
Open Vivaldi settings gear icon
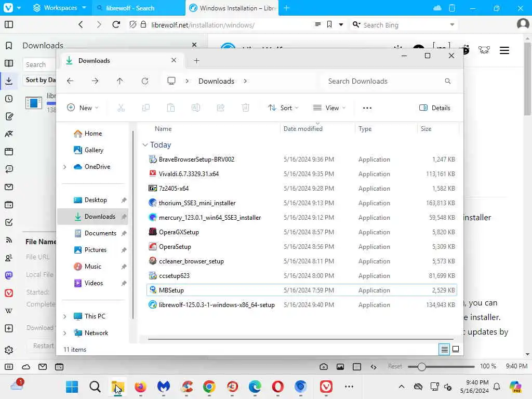[x=9, y=350]
